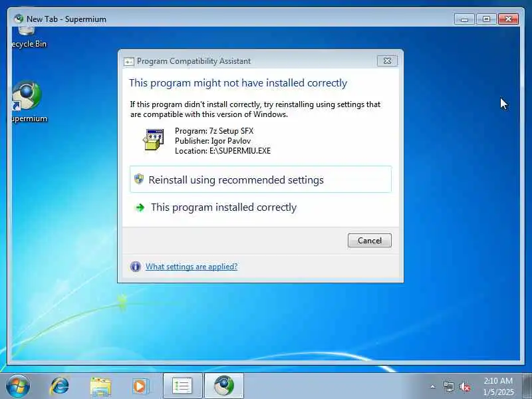Click the Location: E:\SUPERMIU.EXE text
Viewport: 532px width, 399px height.
[223, 151]
